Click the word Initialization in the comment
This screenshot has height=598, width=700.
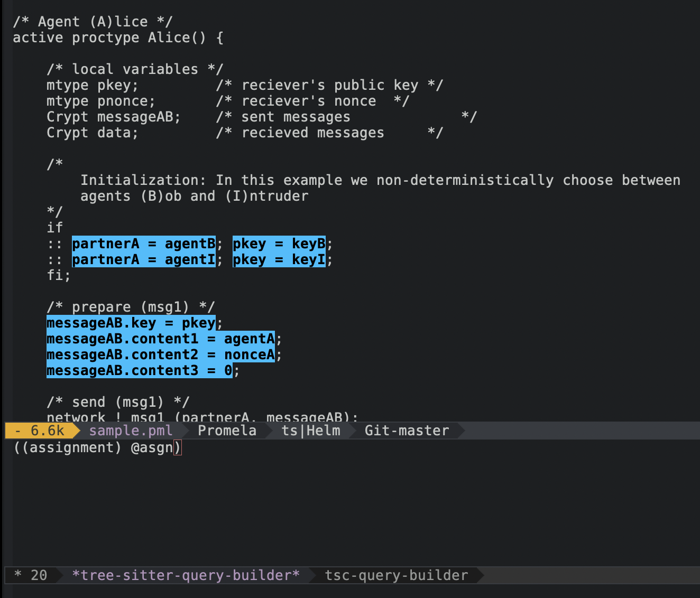pyautogui.click(x=143, y=180)
